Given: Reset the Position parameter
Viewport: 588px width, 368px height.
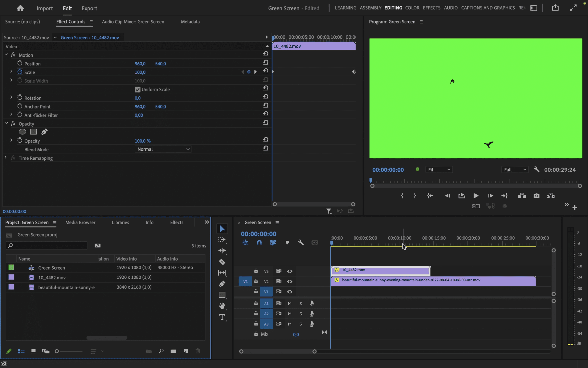Looking at the screenshot, I should click(x=266, y=62).
